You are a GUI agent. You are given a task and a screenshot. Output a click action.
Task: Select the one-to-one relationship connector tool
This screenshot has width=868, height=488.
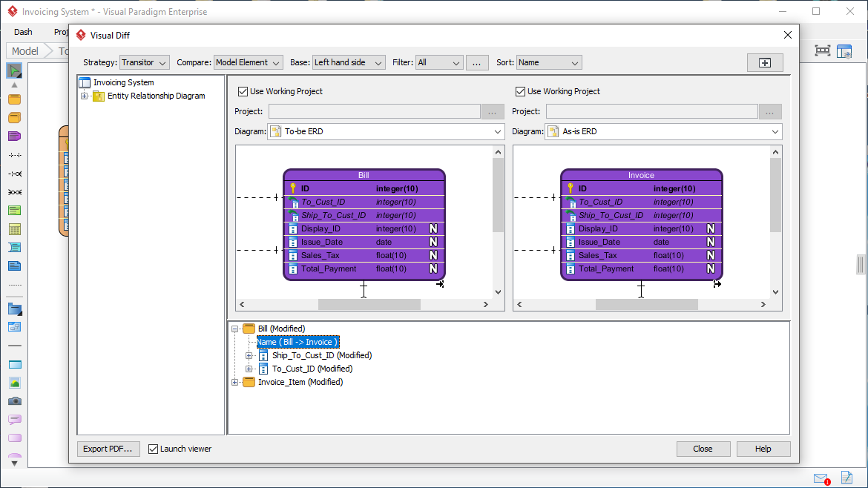coord(15,156)
